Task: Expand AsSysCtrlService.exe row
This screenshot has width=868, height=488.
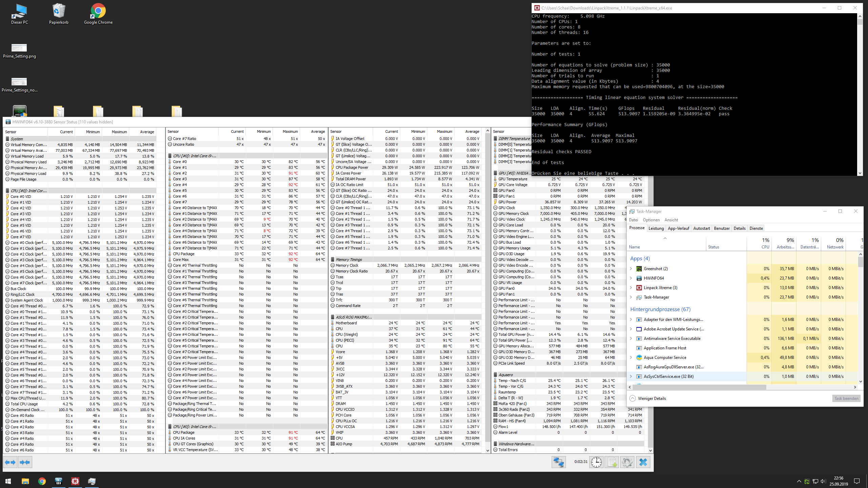Action: click(x=631, y=377)
